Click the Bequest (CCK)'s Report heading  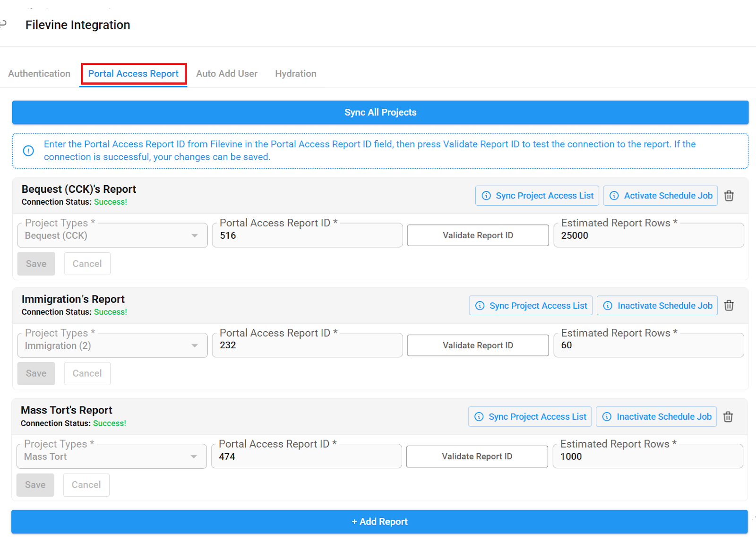point(79,189)
